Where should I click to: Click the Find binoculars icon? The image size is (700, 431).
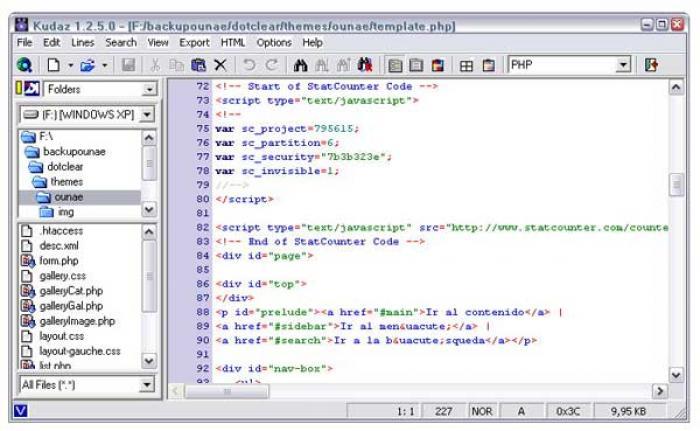tap(300, 65)
